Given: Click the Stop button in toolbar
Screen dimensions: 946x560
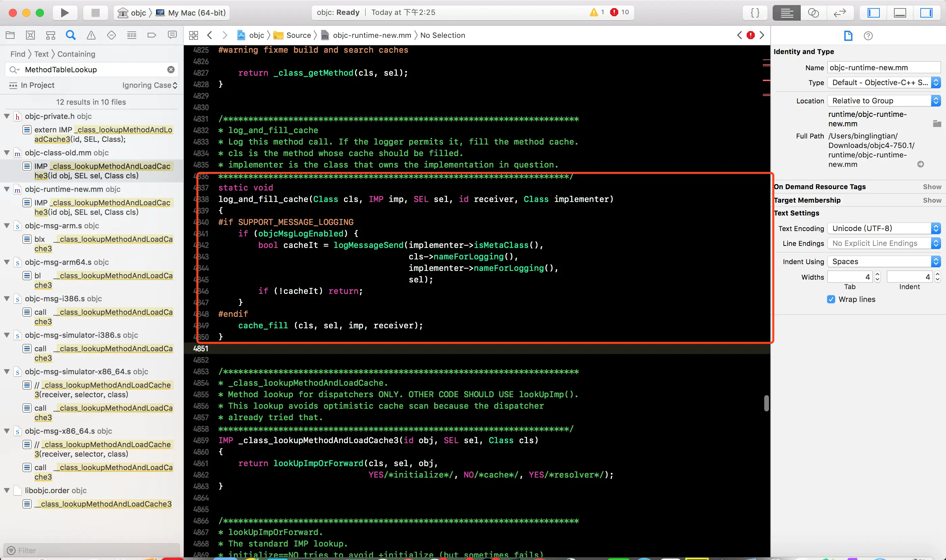Looking at the screenshot, I should tap(96, 12).
